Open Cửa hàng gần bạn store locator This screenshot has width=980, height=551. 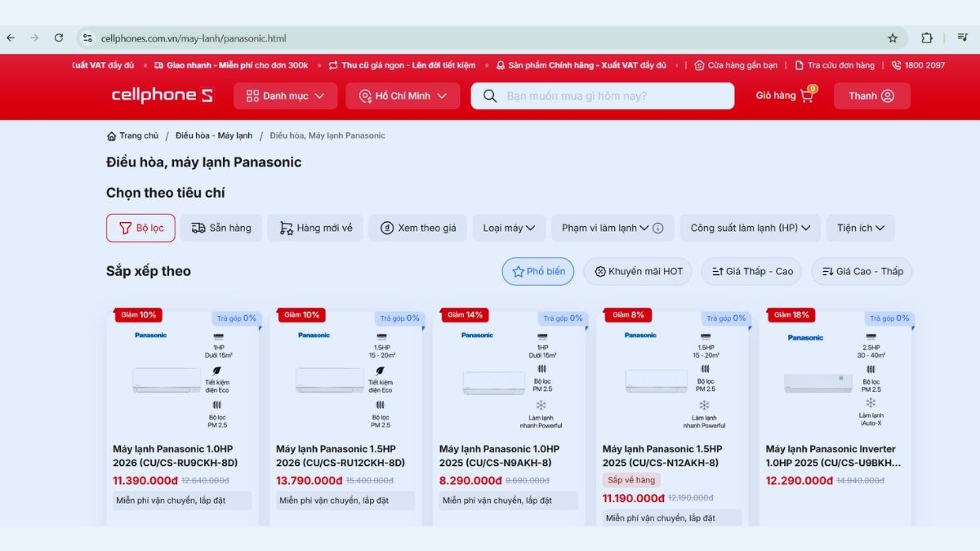click(x=736, y=65)
